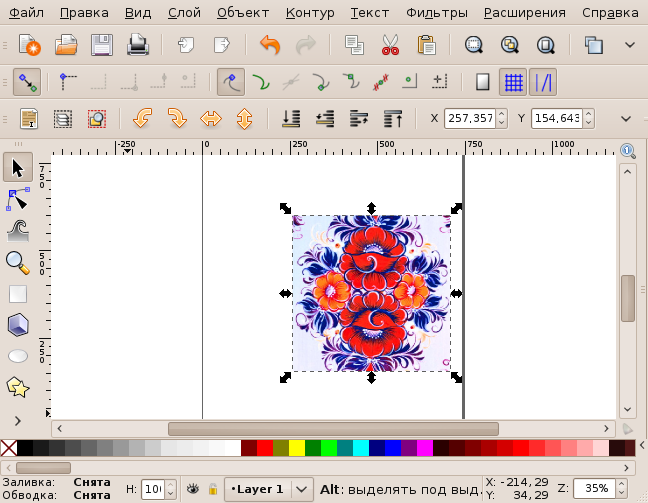Paste clipboard contents icon
This screenshot has width=648, height=503.
click(x=426, y=45)
